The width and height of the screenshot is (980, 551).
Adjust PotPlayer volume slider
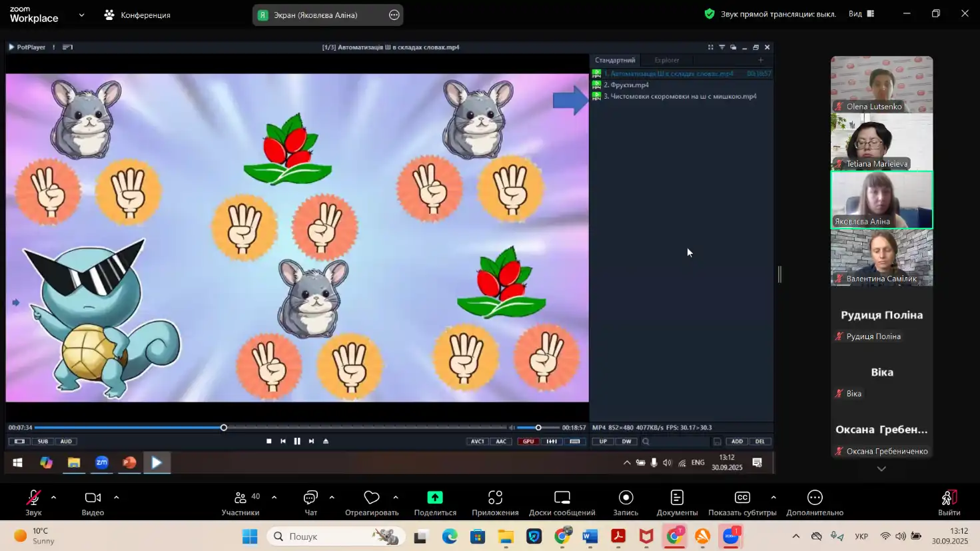[538, 427]
